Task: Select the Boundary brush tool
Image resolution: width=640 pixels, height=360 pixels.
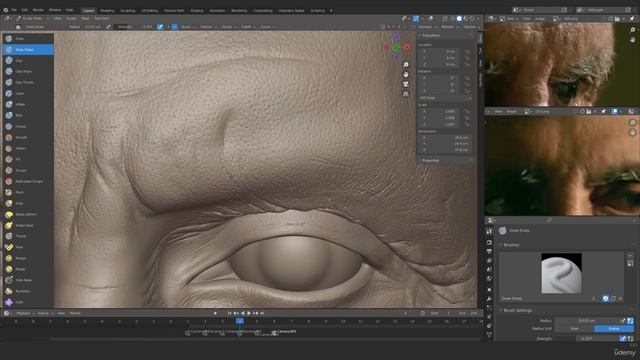Action: [28, 291]
